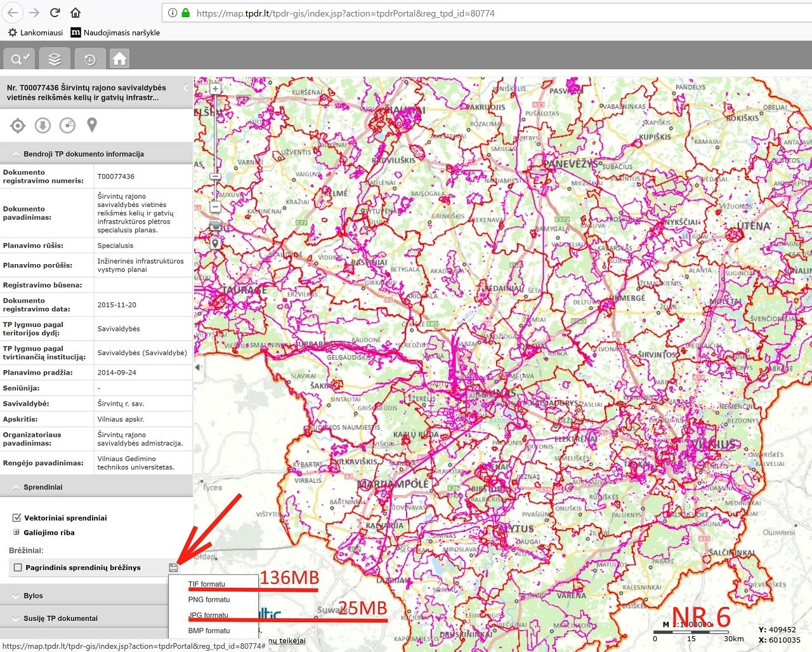Viewport: 812px width, 652px height.
Task: Click the Galiojimo riba label
Action: click(x=49, y=533)
